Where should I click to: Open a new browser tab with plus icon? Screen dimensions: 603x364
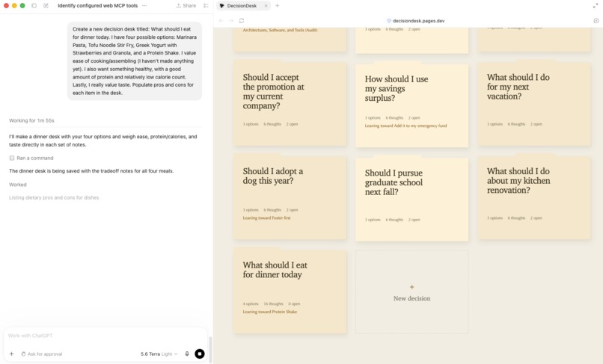[278, 6]
